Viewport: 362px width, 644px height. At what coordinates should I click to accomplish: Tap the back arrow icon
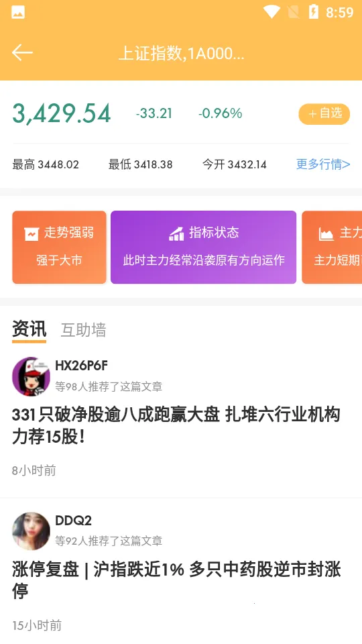(22, 52)
